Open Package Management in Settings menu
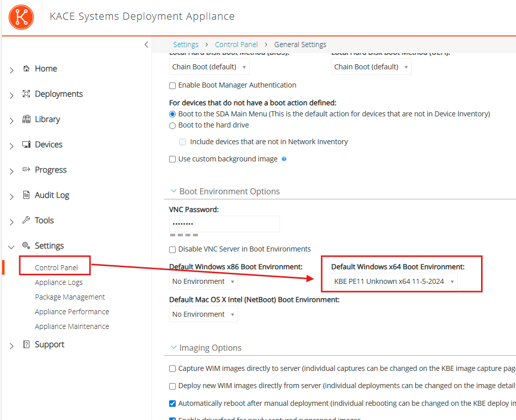Screen dimensions: 516x420 click(x=70, y=297)
